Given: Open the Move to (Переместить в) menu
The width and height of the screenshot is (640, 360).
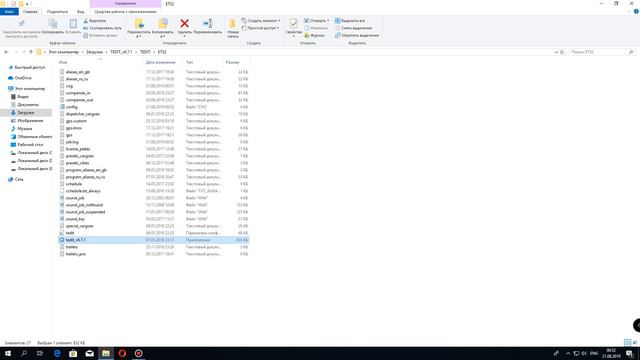Looking at the screenshot, I should pos(139,28).
